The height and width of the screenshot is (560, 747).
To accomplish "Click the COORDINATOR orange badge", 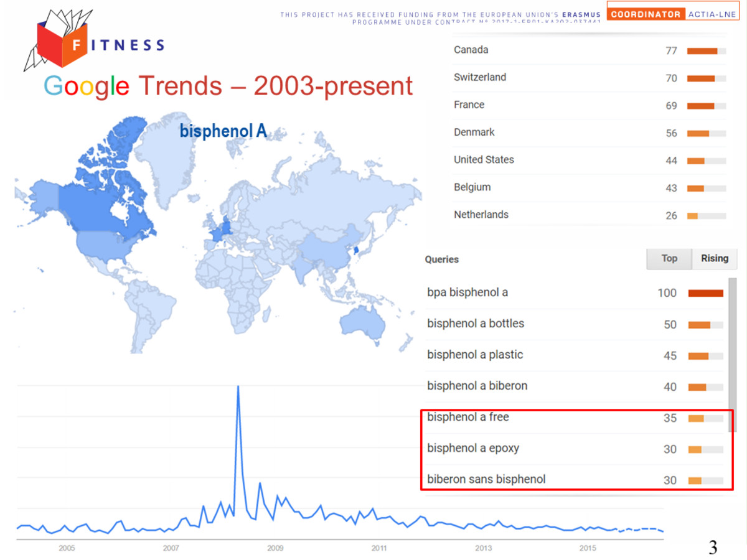I will point(646,14).
